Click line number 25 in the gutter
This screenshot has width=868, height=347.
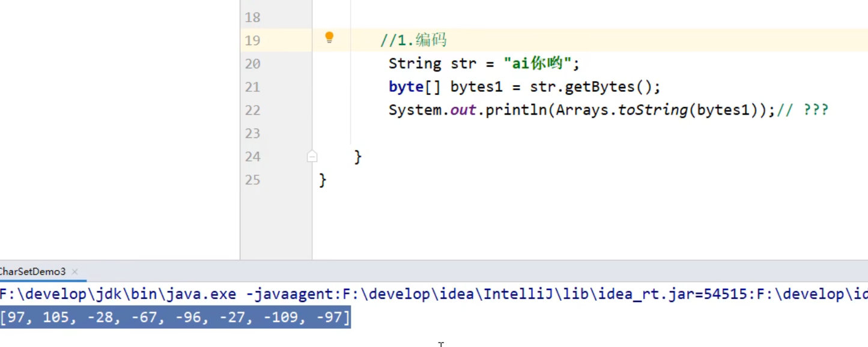coord(252,180)
